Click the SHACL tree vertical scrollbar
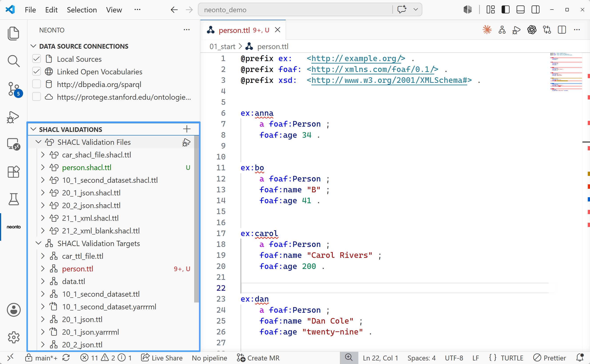The width and height of the screenshot is (590, 364). point(197,219)
